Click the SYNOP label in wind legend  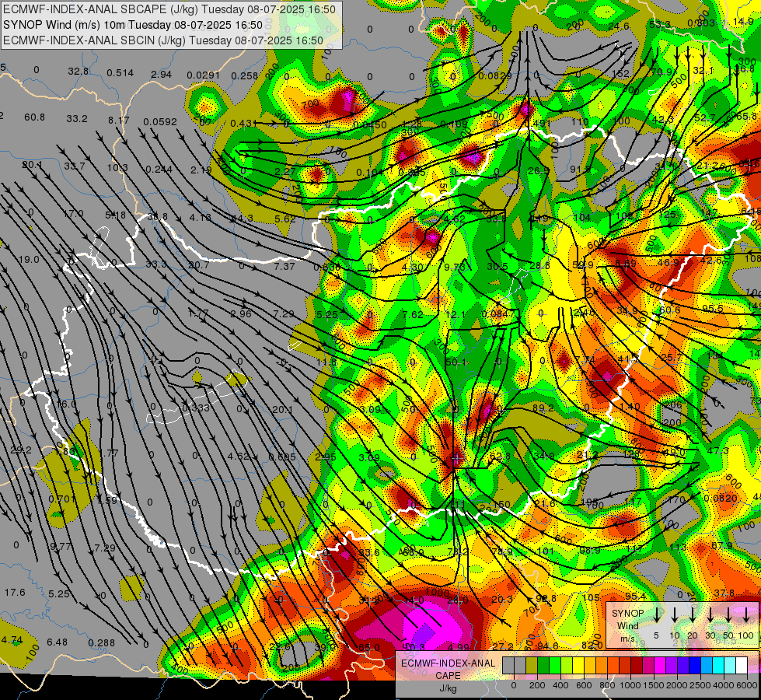pos(627,614)
